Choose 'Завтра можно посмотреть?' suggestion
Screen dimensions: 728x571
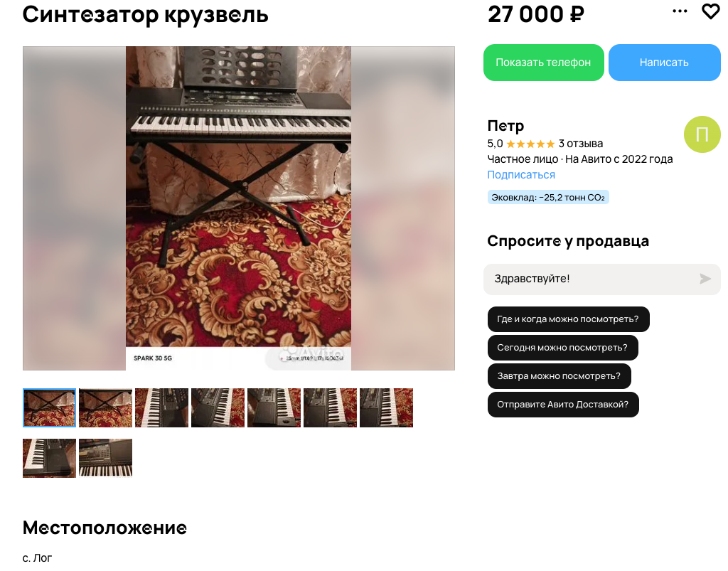pyautogui.click(x=559, y=375)
